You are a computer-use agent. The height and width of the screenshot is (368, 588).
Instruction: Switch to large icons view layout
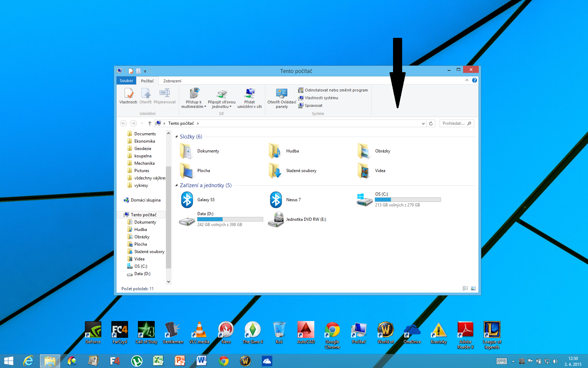[x=473, y=288]
